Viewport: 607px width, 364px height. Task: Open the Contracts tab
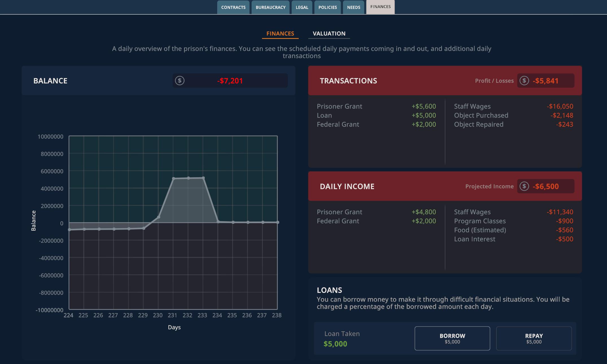(x=233, y=7)
